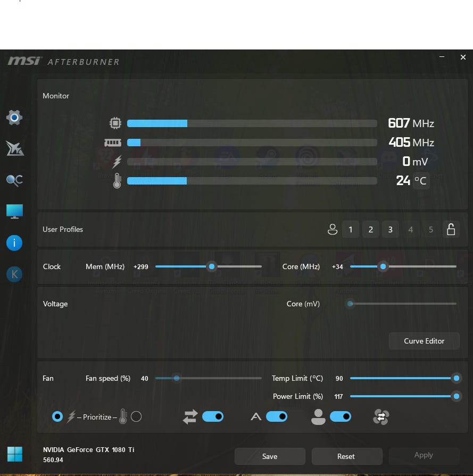Image resolution: width=473 pixels, height=476 pixels.
Task: Select temperature priority radio button
Action: coord(136,416)
